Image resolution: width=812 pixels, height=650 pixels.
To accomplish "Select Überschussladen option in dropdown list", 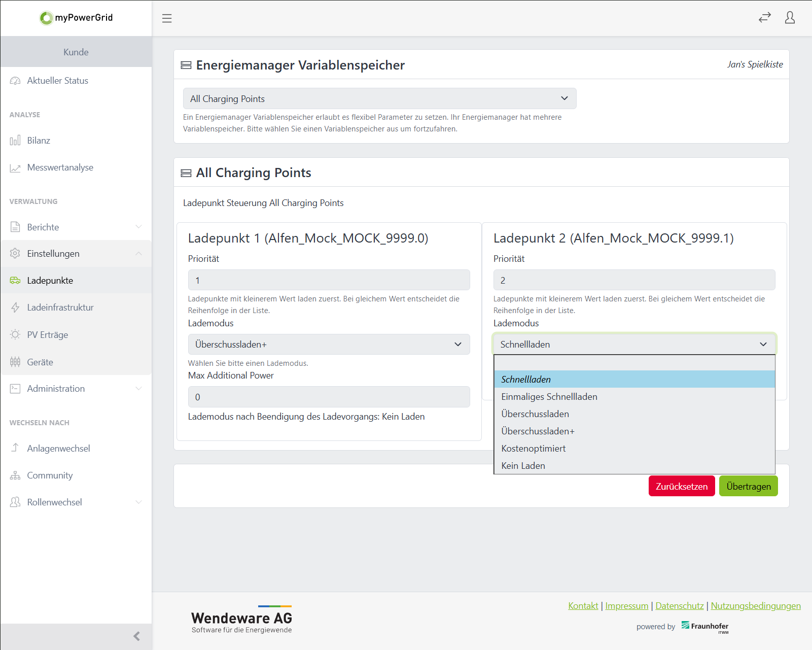I will point(535,414).
